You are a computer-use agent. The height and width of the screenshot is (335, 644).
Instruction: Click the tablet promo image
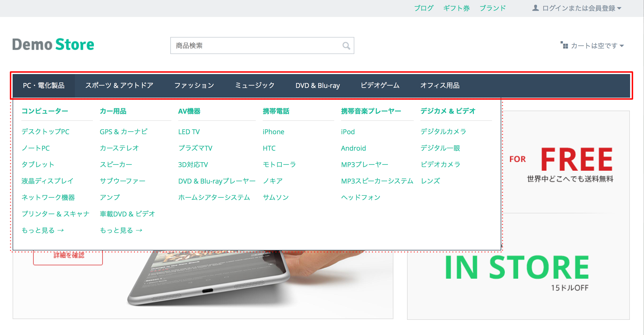[x=203, y=284]
